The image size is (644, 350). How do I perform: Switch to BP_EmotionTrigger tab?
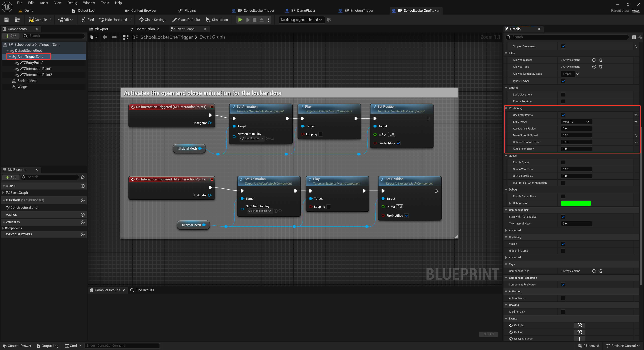coord(359,11)
